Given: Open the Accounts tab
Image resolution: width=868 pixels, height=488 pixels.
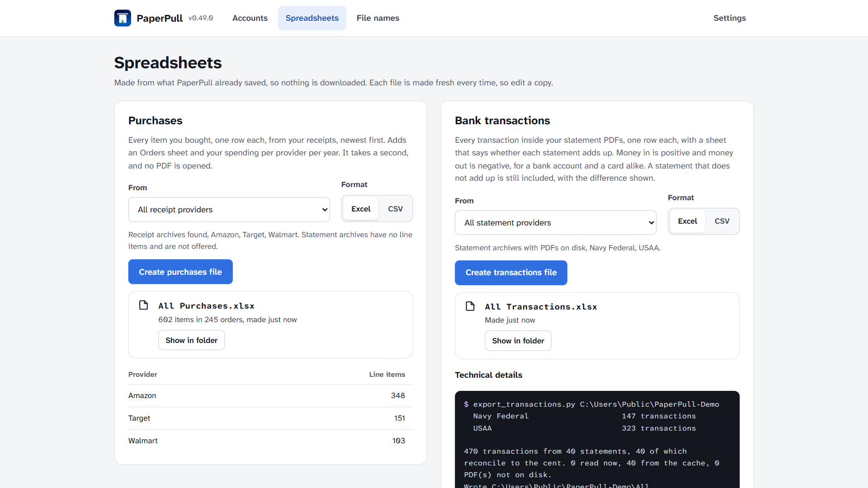Looking at the screenshot, I should pos(250,18).
